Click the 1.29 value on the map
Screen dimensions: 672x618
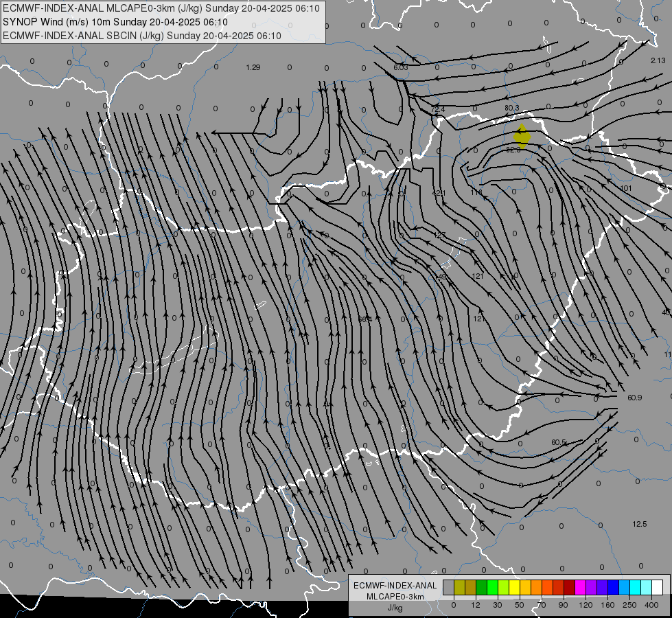[x=253, y=67]
